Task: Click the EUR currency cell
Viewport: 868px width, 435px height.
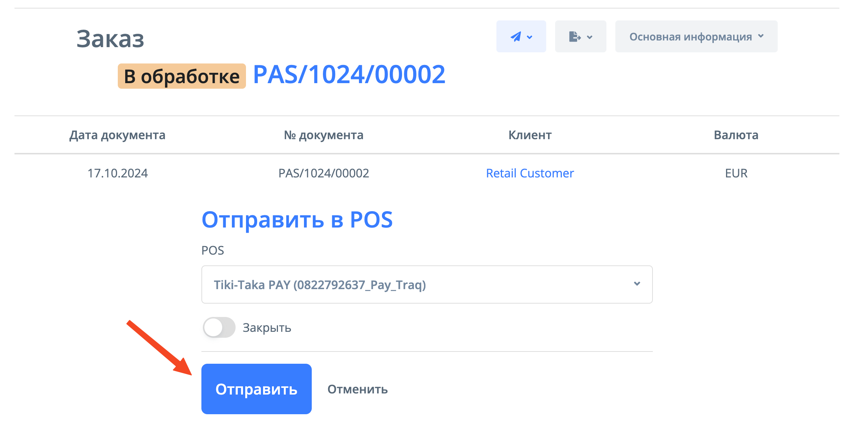Action: tap(736, 173)
